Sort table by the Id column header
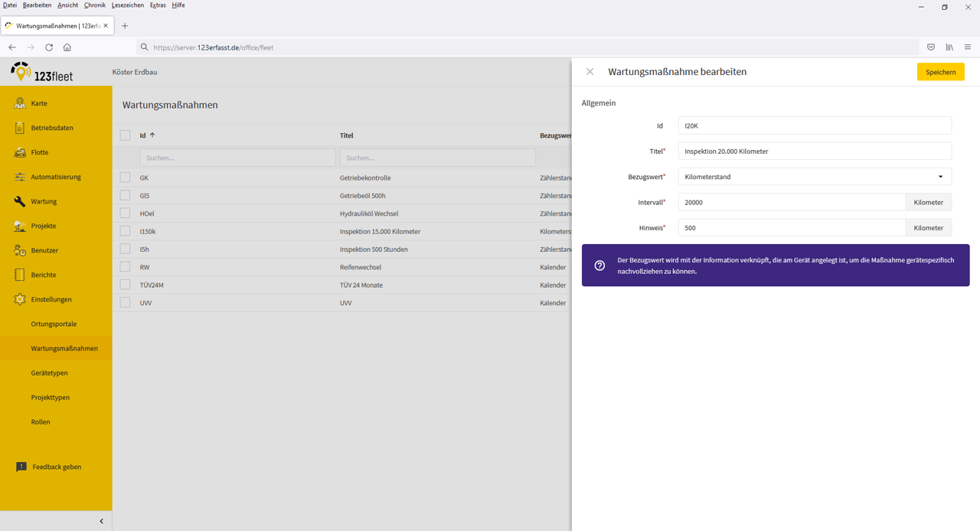This screenshot has height=531, width=980. click(x=143, y=135)
